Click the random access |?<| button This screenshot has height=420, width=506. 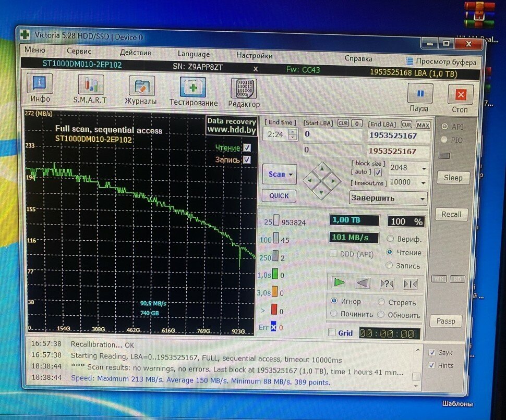[x=387, y=284]
